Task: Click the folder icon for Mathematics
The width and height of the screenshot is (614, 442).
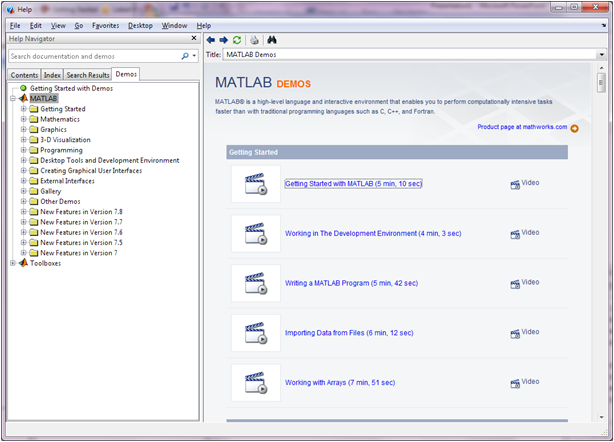Action: point(34,119)
